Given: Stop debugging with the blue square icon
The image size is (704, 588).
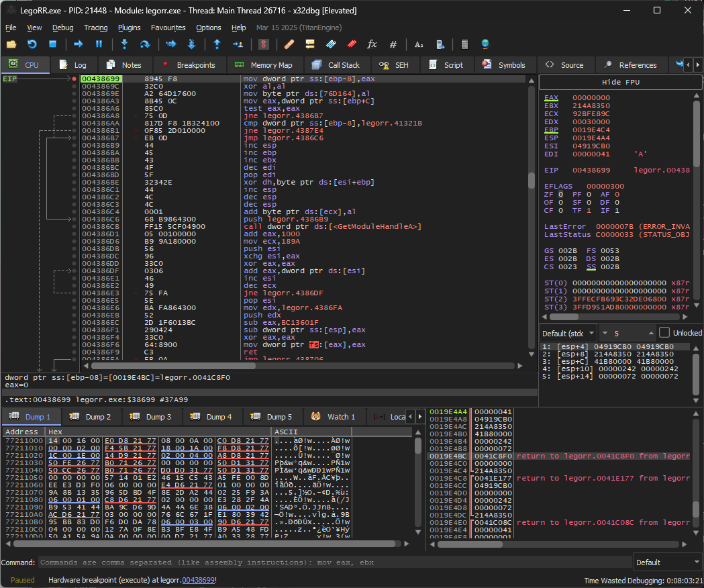Looking at the screenshot, I should [52, 44].
